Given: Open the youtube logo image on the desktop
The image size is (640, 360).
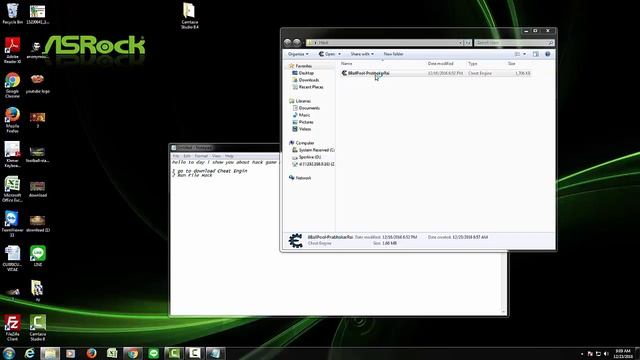Looking at the screenshot, I should pos(37,84).
